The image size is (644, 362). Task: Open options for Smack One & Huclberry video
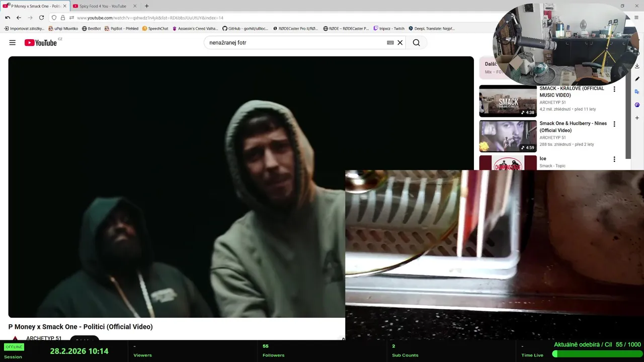click(x=614, y=124)
